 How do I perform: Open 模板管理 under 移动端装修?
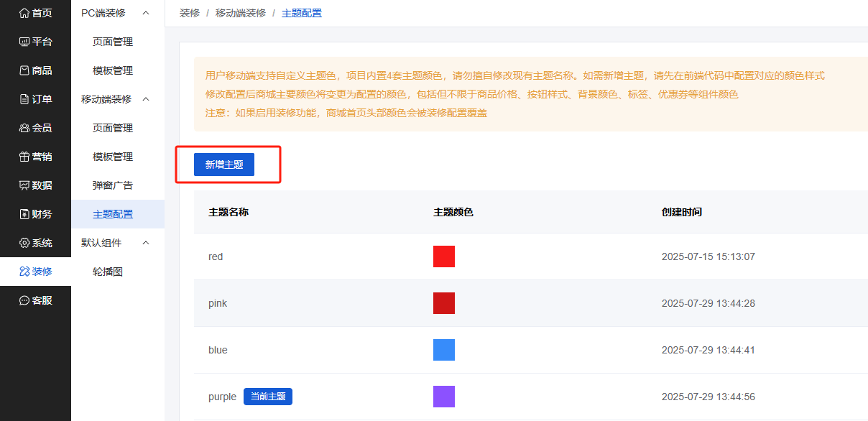point(113,157)
